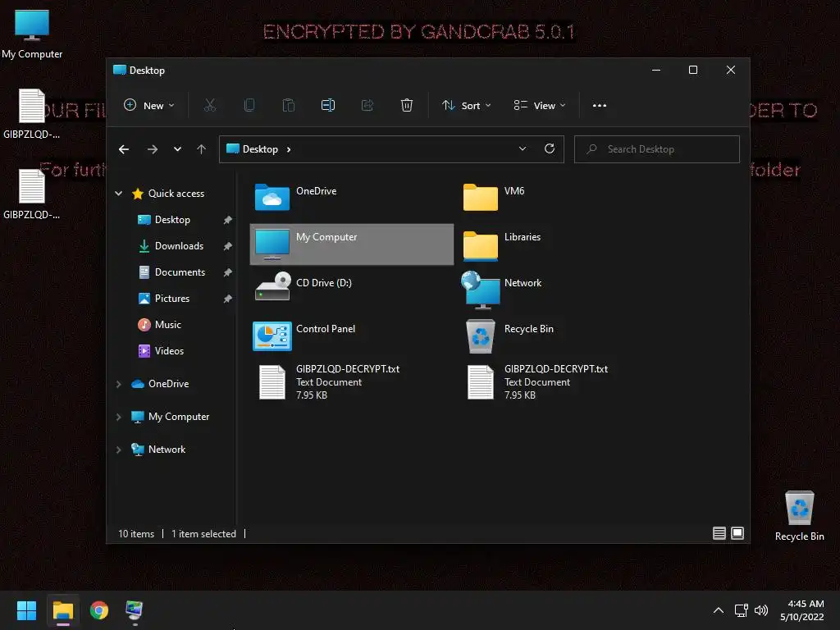Select My Computer in the file pane
The image size is (840, 630).
tap(351, 244)
